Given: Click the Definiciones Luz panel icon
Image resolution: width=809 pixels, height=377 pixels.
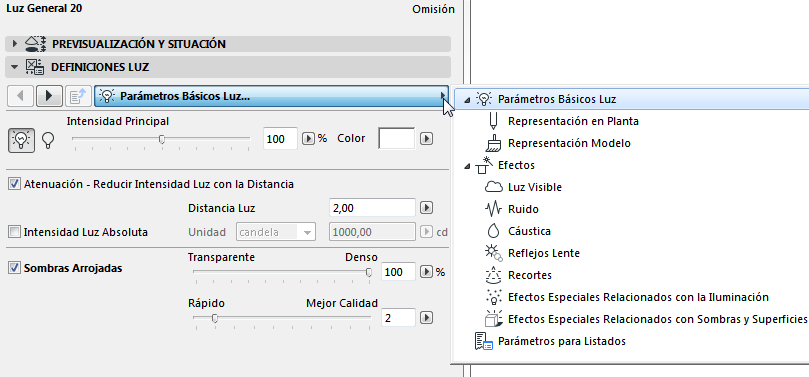Looking at the screenshot, I should tap(35, 67).
